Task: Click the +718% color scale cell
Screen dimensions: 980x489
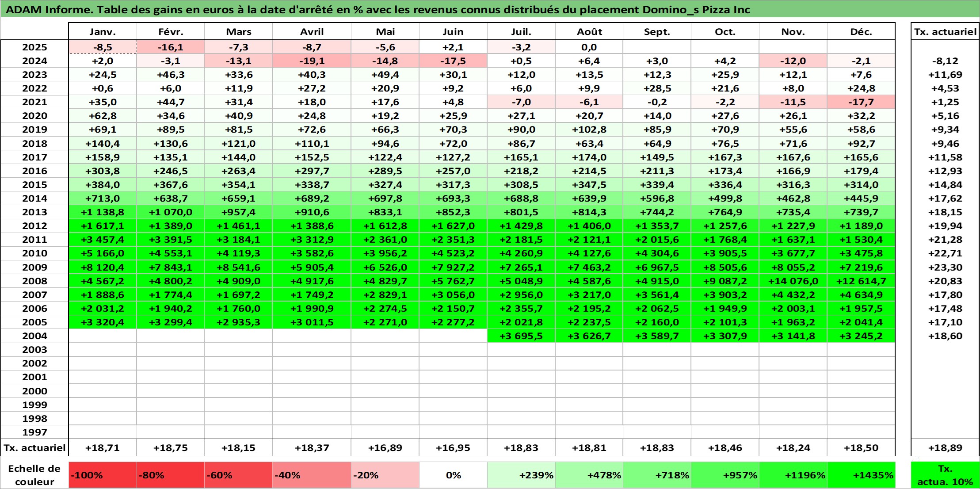Action: coord(657,475)
